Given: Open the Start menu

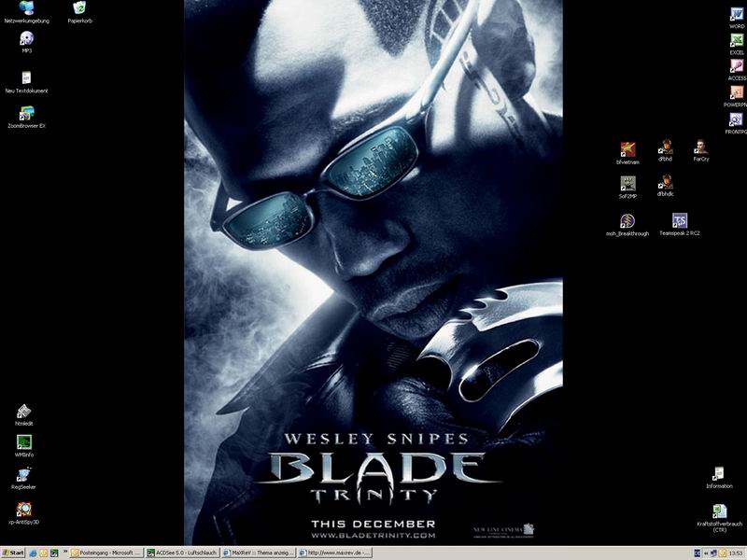Looking at the screenshot, I should tap(13, 553).
